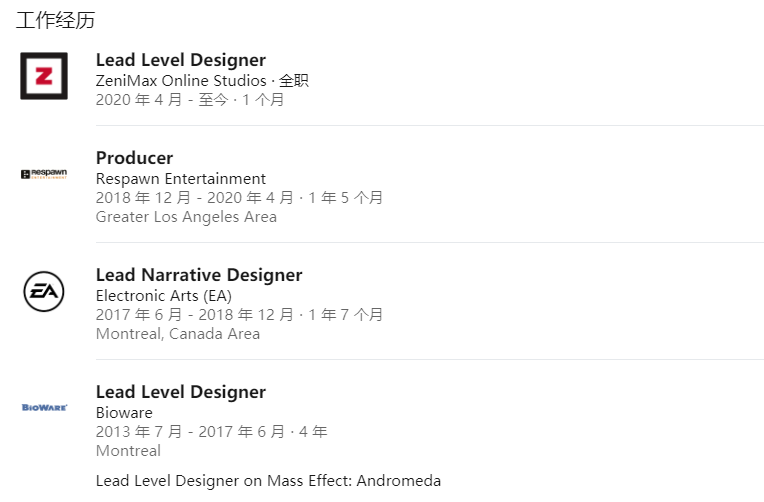The width and height of the screenshot is (764, 502).
Task: Select the Bioware company name text
Action: [x=124, y=413]
